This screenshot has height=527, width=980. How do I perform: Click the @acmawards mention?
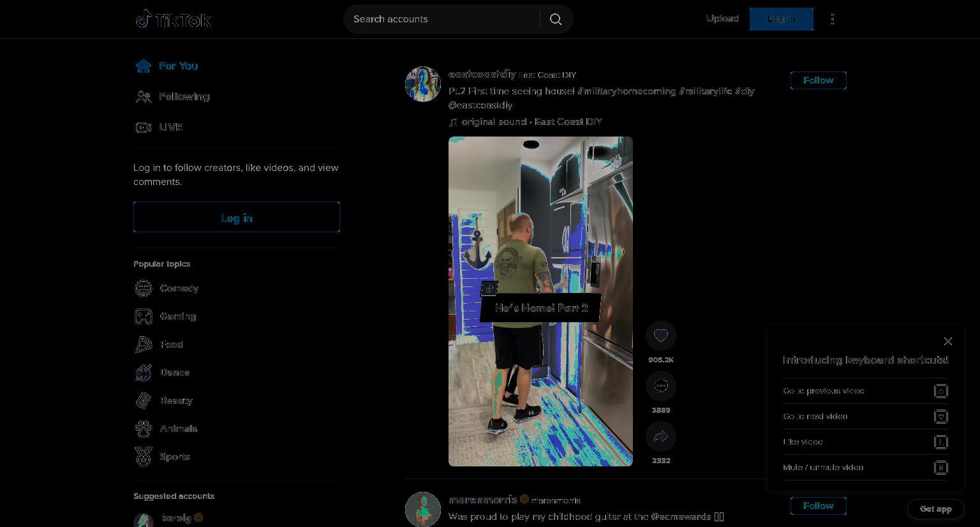click(x=681, y=517)
